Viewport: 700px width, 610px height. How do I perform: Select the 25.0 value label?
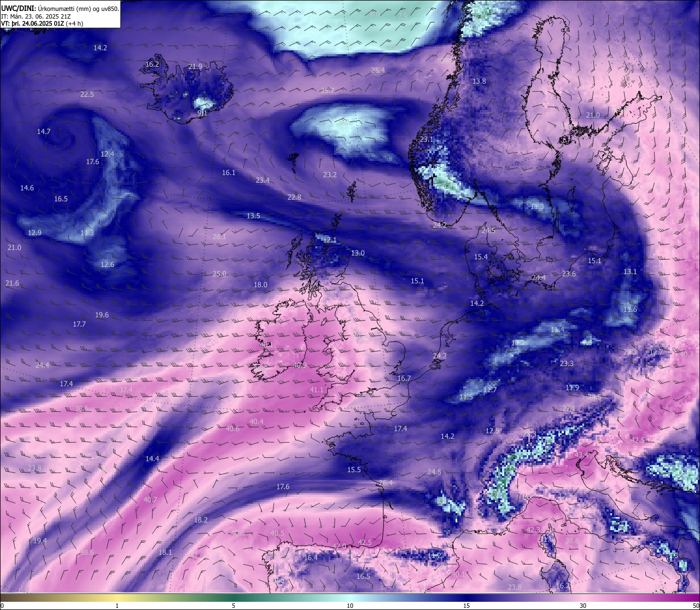pos(219,274)
